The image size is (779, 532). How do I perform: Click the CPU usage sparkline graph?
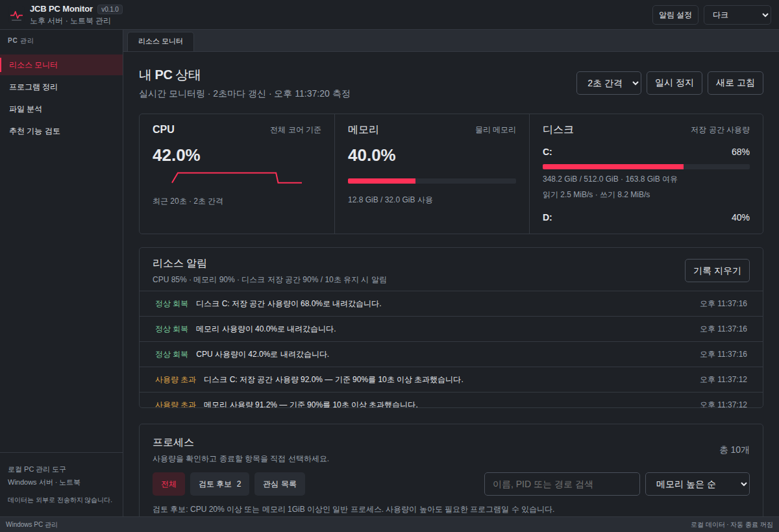(237, 178)
